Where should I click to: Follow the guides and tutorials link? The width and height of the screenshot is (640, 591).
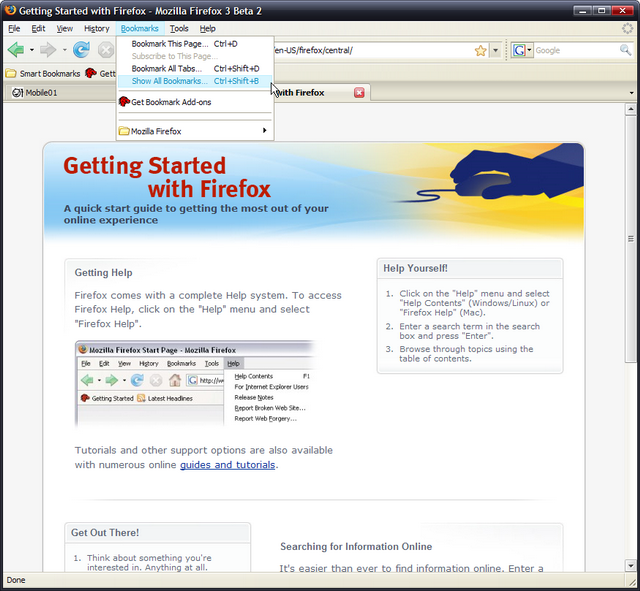coord(227,465)
